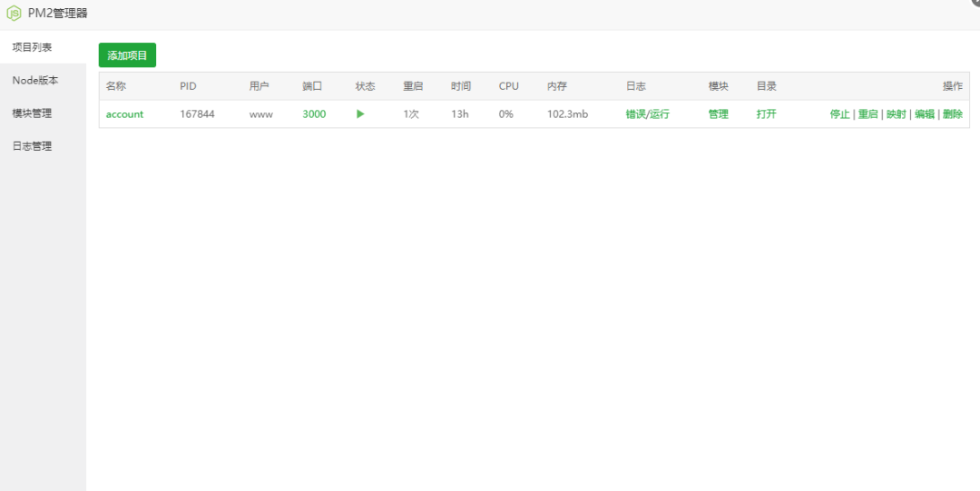View 错误 log for account
This screenshot has height=491, width=980.
[x=635, y=114]
